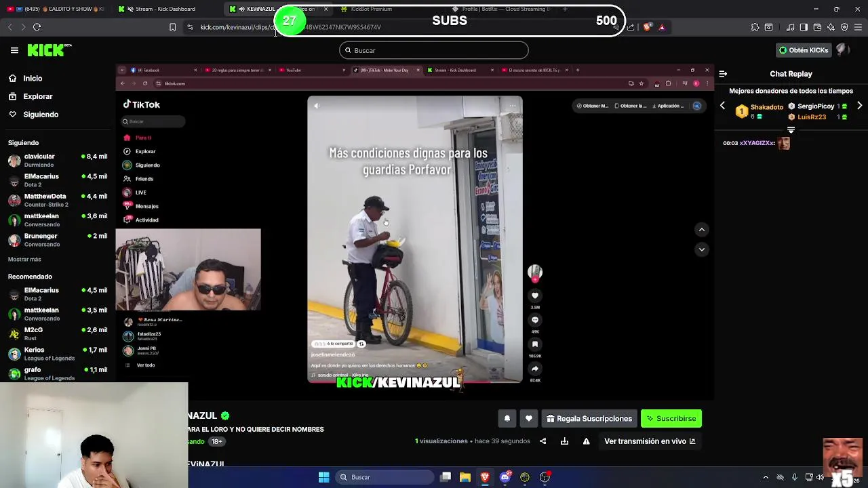Click Regala Suscripciones button
The image size is (868, 488).
tap(589, 419)
